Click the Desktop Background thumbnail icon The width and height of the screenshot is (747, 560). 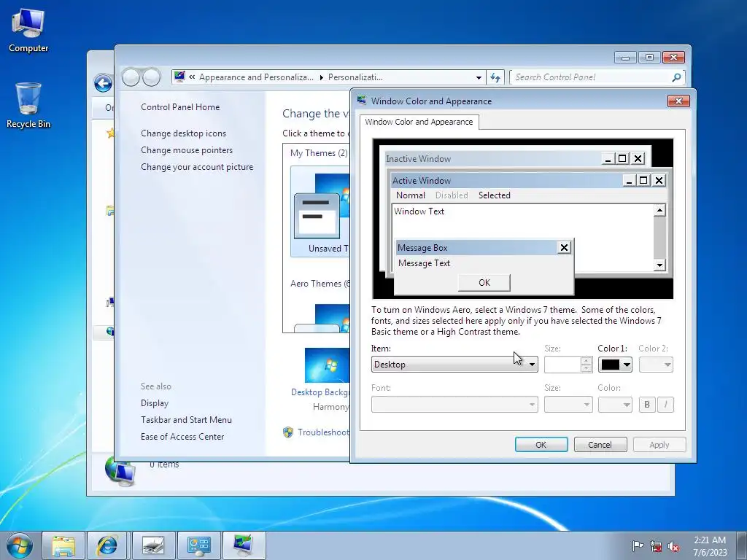pos(327,365)
